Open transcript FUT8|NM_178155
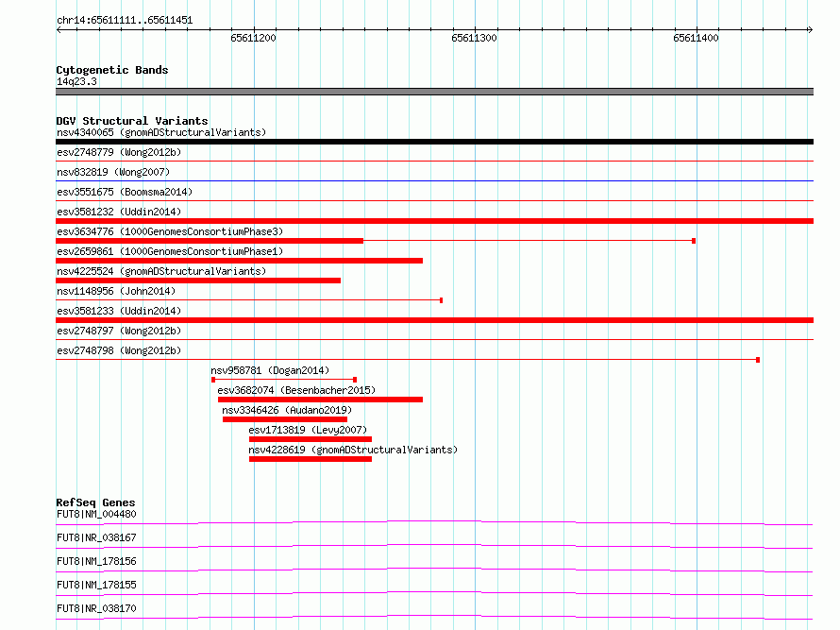Viewport: 840px width, 630px height. [96, 585]
